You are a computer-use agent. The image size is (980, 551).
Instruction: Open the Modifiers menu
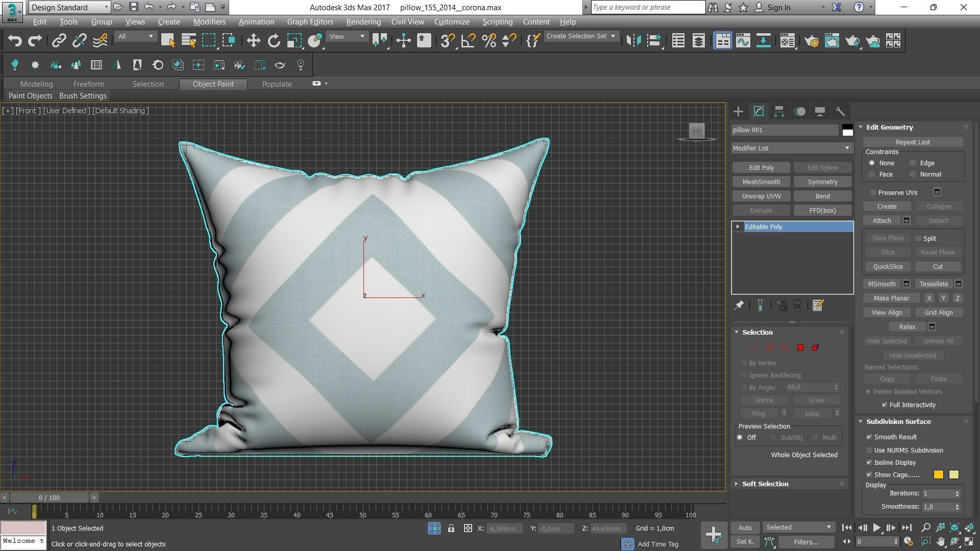[x=209, y=22]
